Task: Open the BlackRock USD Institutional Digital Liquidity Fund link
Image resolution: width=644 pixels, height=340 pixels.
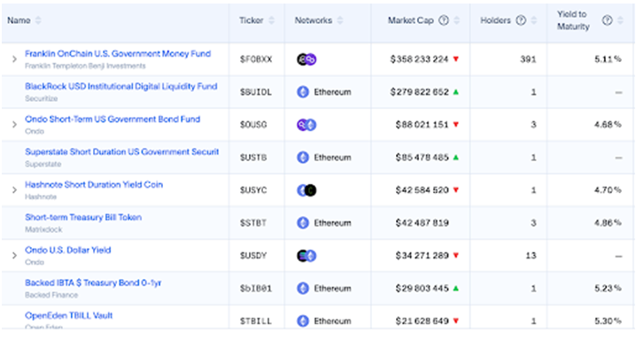Action: pyautogui.click(x=120, y=87)
